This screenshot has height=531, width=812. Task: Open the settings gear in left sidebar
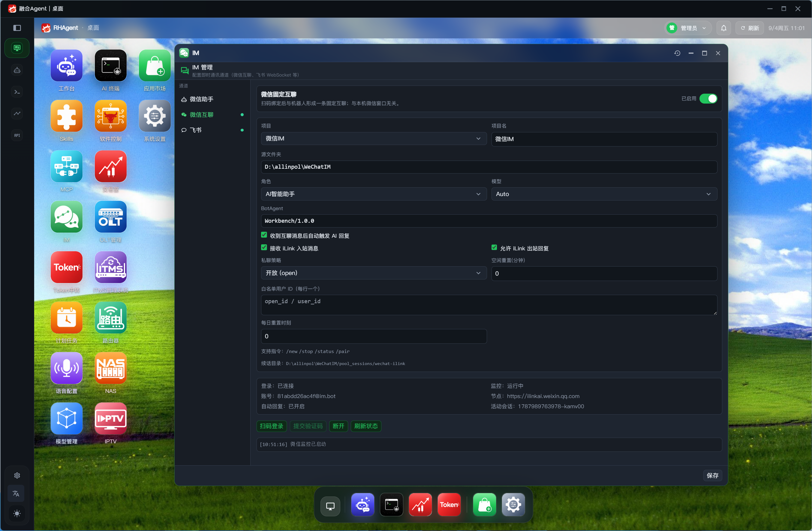pos(17,476)
